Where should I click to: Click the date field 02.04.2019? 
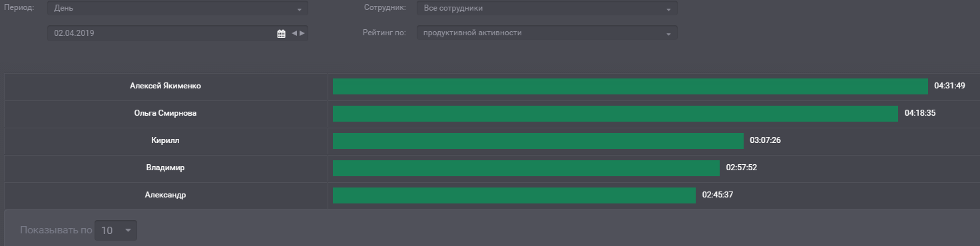point(177,33)
